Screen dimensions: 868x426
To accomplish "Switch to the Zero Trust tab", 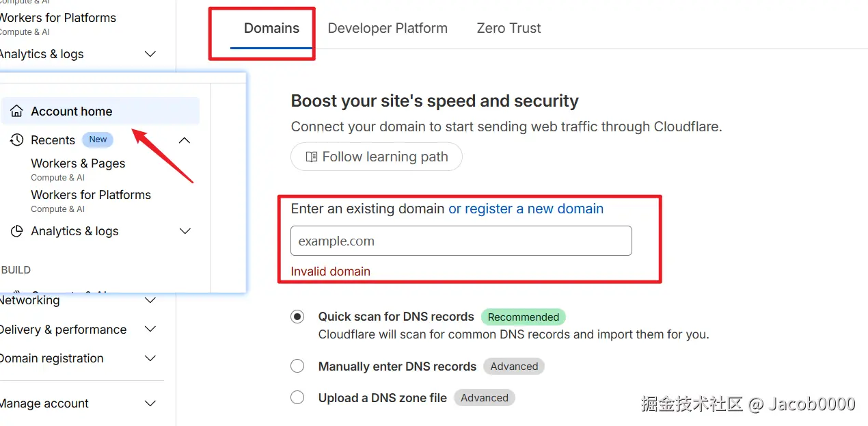I will tap(508, 29).
